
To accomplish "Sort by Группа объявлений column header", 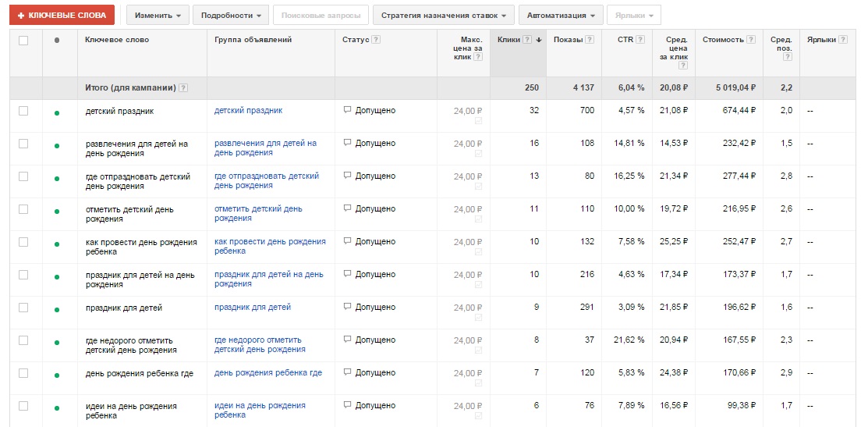I will point(253,40).
